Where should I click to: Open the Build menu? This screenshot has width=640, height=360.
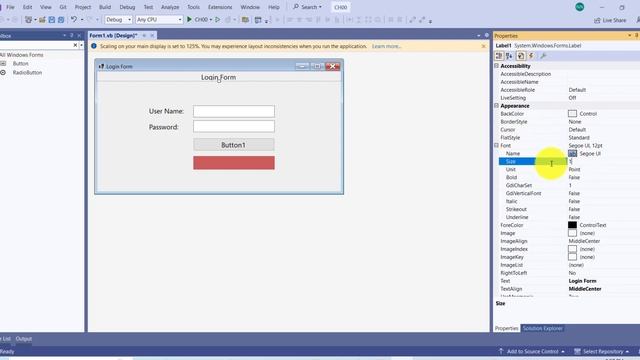(105, 7)
